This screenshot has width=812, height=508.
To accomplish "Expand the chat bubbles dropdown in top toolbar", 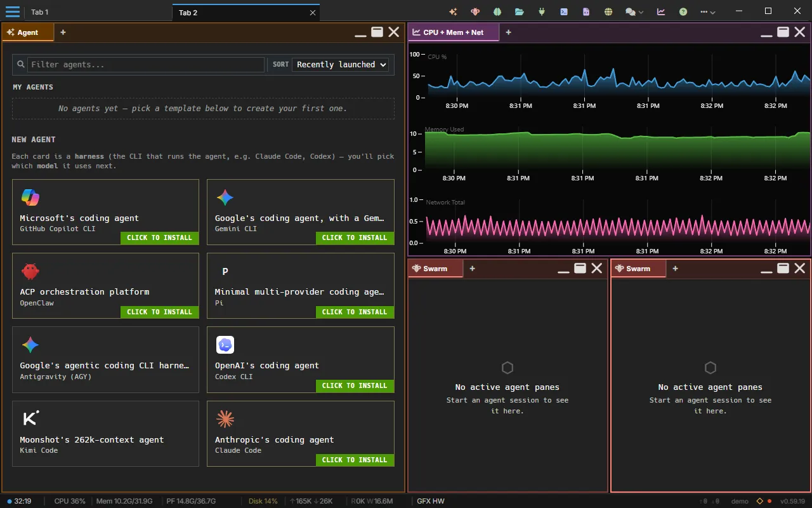I will [x=634, y=11].
